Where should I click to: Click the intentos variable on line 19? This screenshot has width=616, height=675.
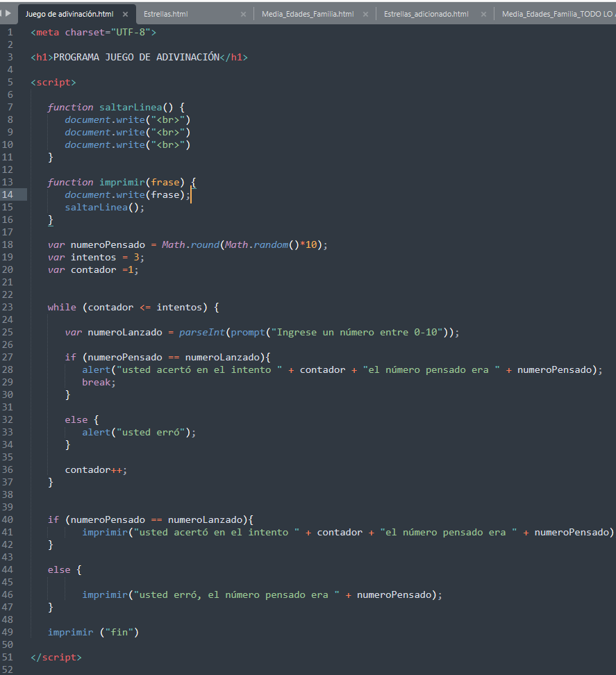point(94,257)
